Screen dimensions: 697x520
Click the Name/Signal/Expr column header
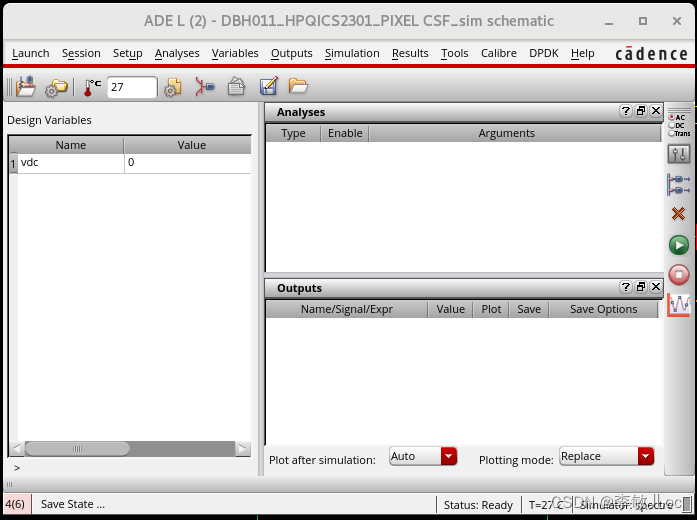[347, 309]
